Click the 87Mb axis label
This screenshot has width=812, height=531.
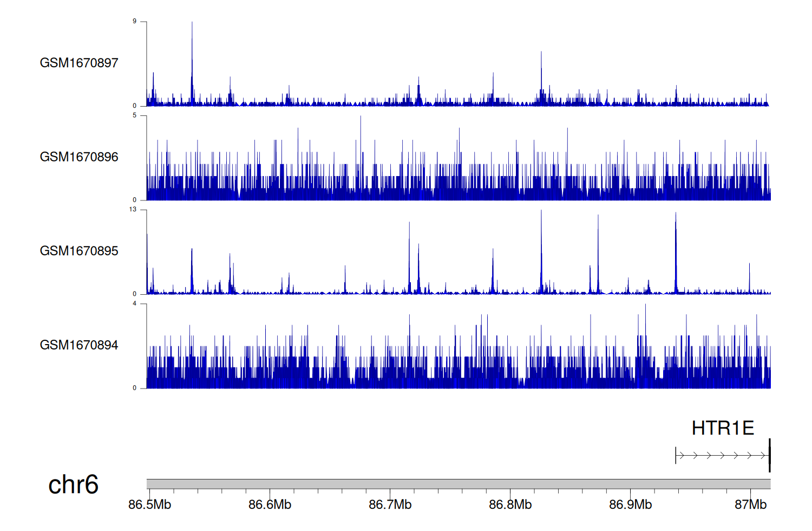[x=750, y=504]
